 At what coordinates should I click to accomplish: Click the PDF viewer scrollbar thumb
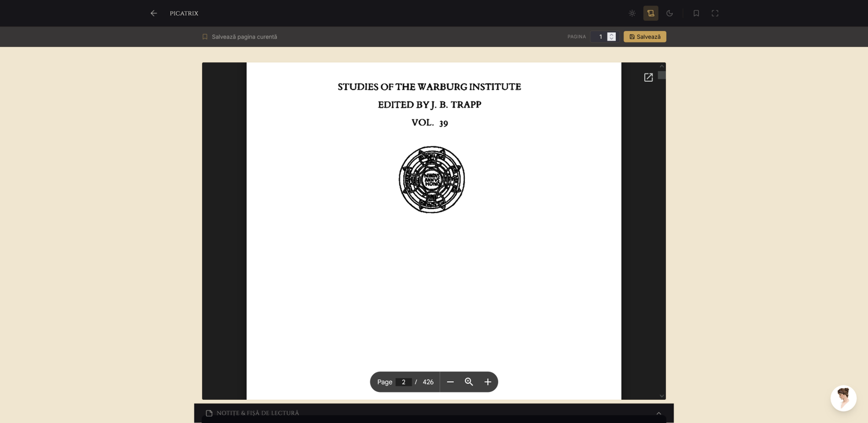pos(662,75)
